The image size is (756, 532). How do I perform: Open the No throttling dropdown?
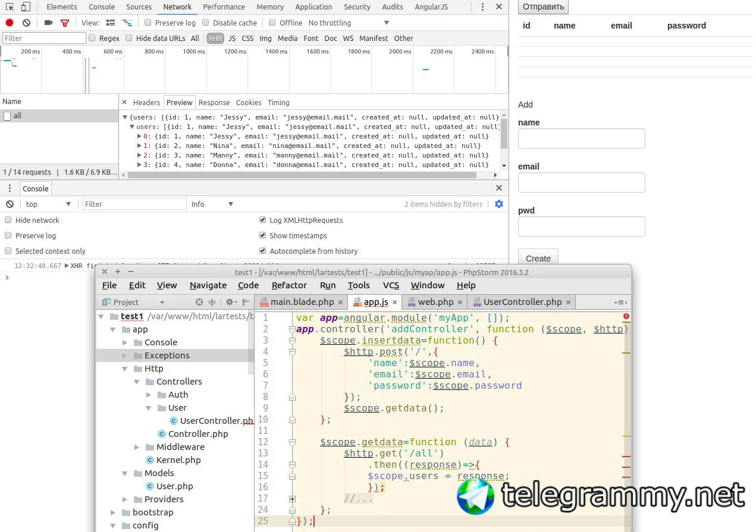[349, 23]
